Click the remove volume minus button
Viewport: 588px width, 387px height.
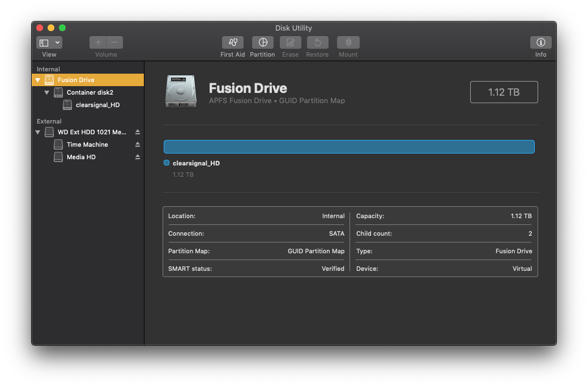click(114, 43)
